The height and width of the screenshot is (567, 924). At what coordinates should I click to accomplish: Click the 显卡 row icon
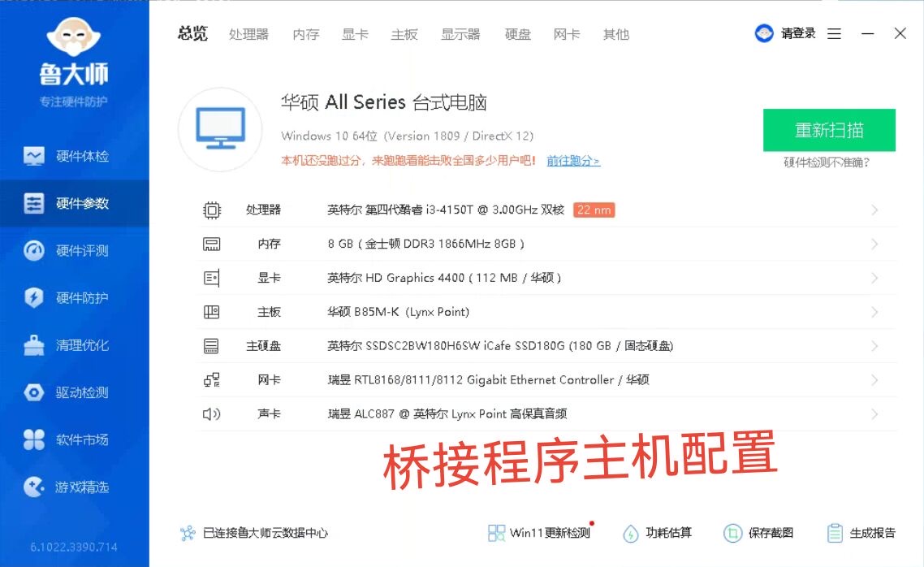212,278
